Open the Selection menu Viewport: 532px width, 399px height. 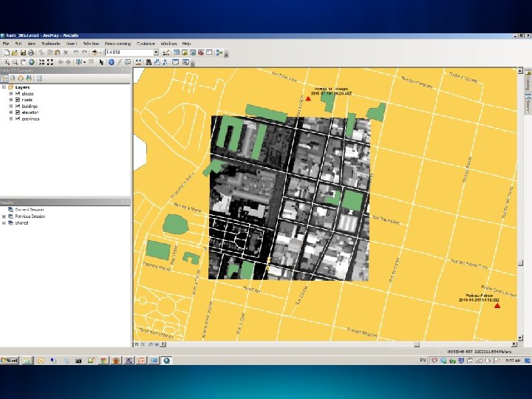tap(92, 44)
